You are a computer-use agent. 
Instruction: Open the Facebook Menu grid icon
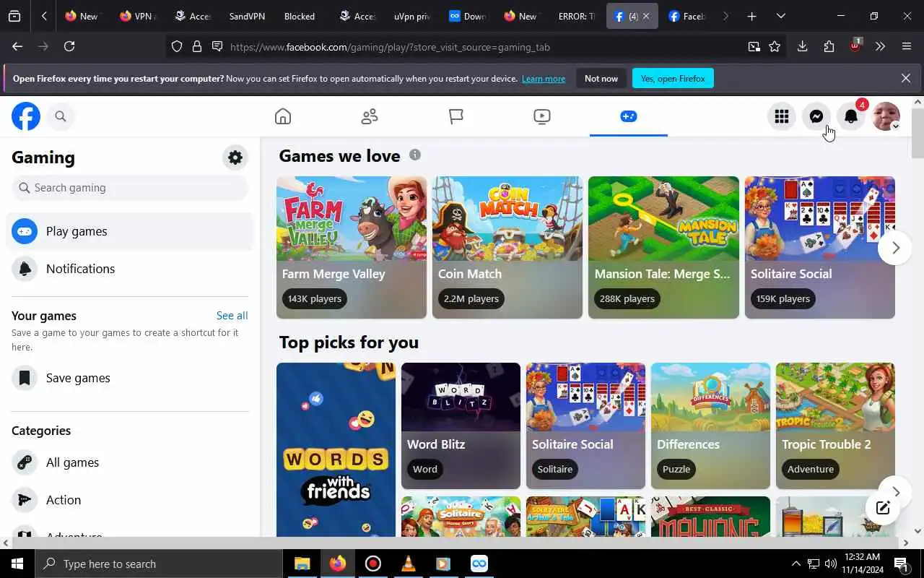(782, 116)
